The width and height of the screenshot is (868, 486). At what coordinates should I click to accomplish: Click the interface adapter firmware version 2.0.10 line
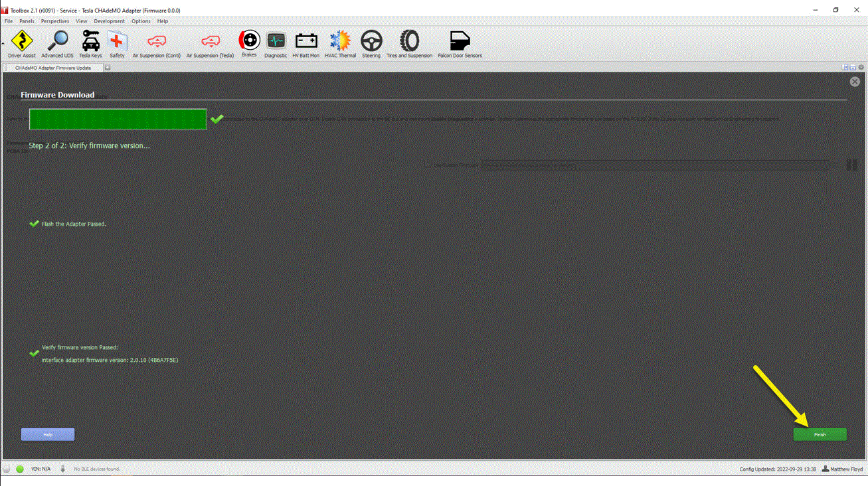[110, 360]
